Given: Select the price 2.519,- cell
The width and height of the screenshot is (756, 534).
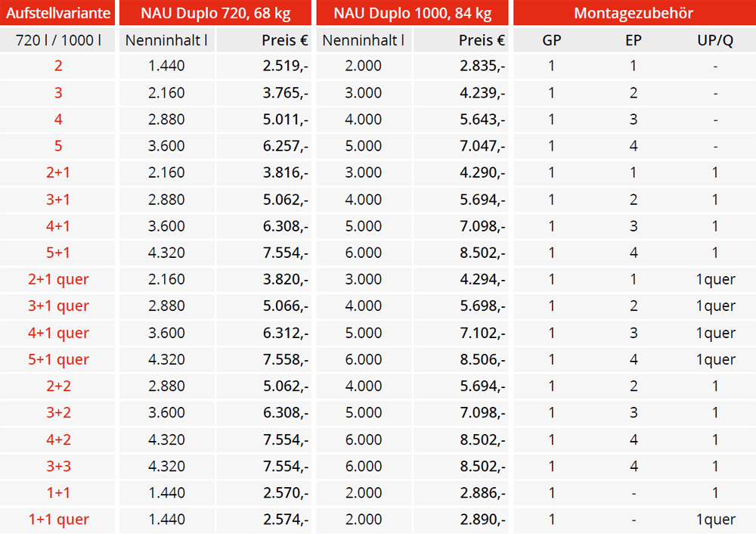Looking at the screenshot, I should click(286, 66).
